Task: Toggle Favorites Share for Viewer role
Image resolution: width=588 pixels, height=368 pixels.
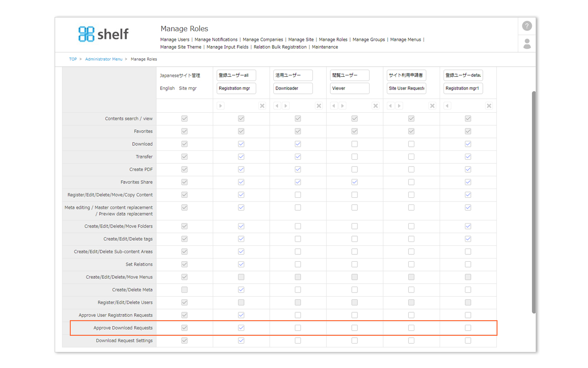Action: tap(355, 182)
